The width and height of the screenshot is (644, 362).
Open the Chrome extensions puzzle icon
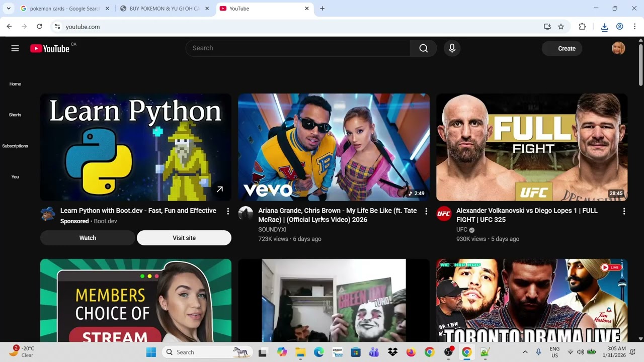pyautogui.click(x=582, y=27)
